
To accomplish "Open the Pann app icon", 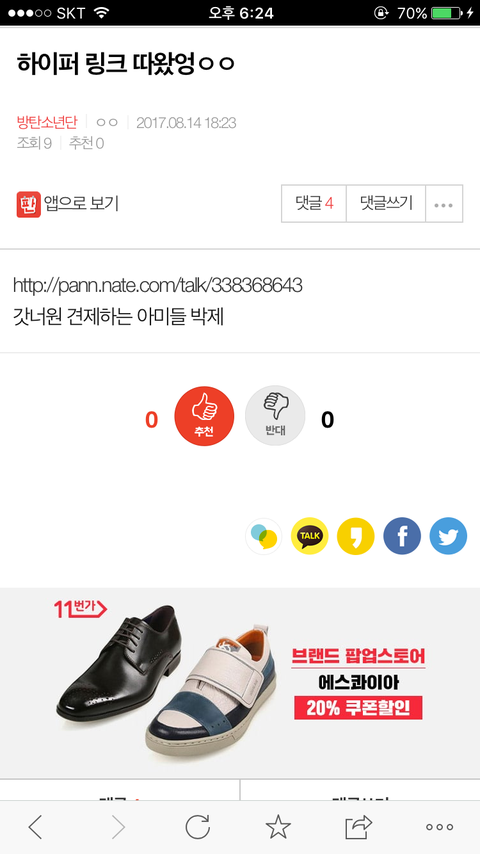I will point(28,204).
